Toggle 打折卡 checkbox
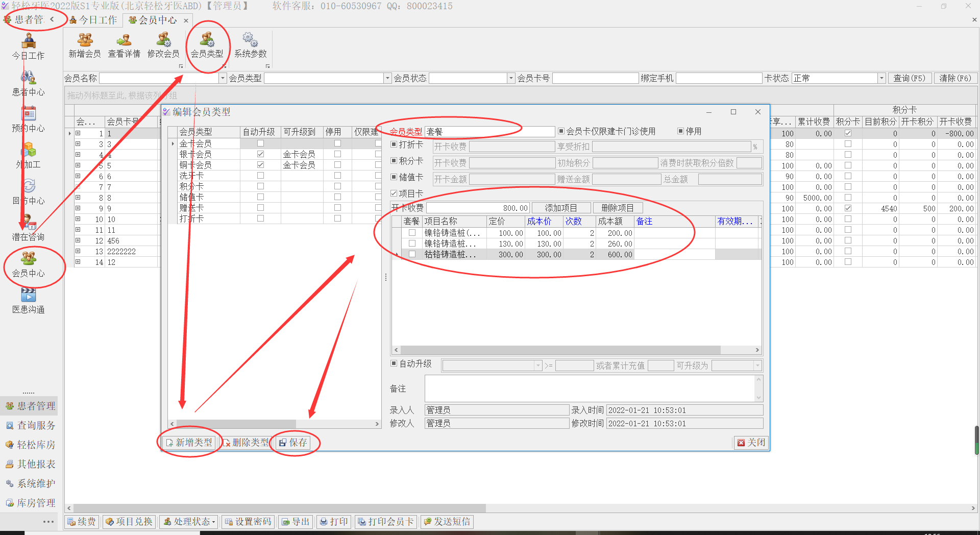This screenshot has height=535, width=980. click(394, 144)
